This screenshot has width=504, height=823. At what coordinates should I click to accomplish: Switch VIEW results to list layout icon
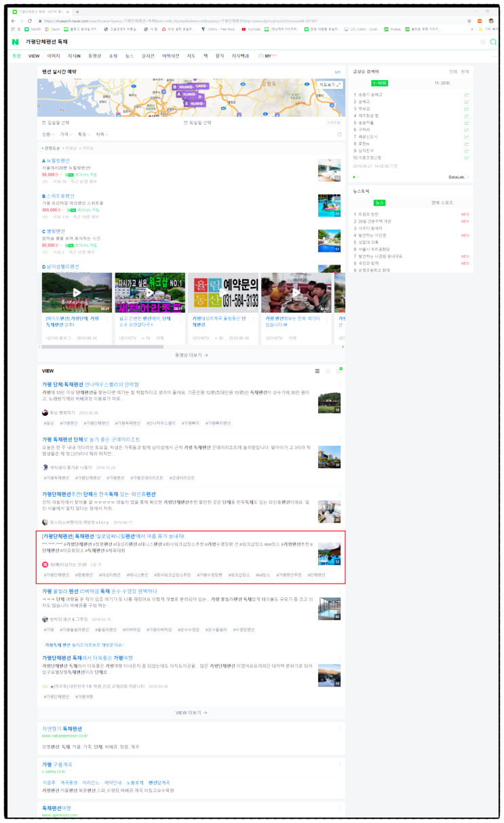[x=317, y=371]
